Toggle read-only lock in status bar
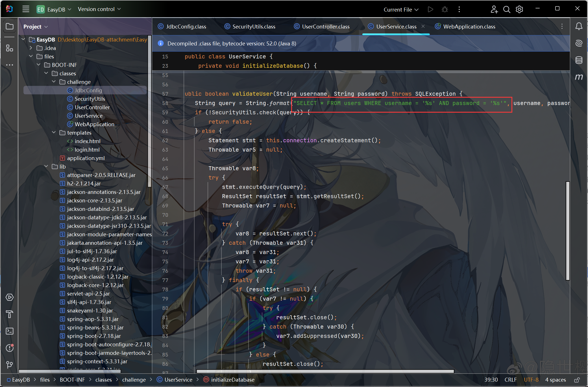This screenshot has height=387, width=588. 577,380
